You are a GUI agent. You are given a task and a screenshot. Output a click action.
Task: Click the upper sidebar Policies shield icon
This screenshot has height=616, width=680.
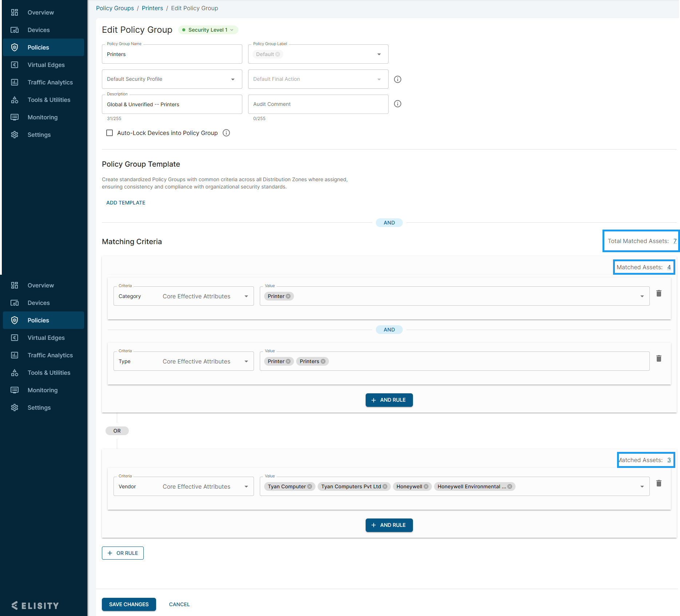[15, 47]
